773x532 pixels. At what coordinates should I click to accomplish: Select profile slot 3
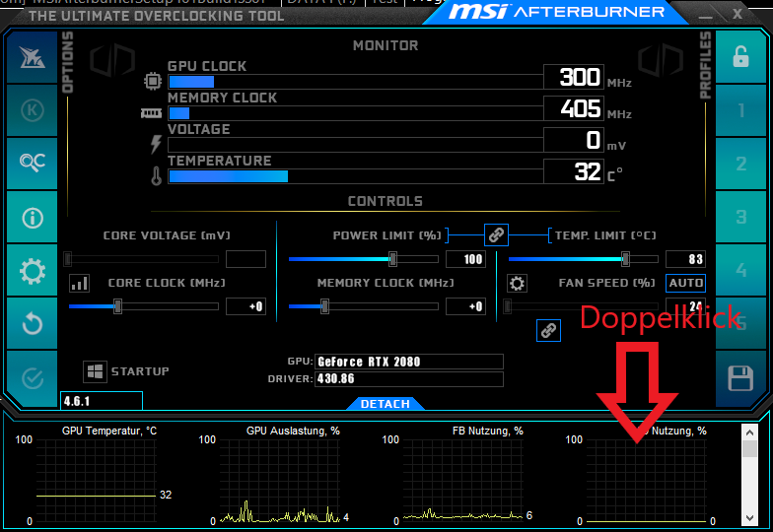tap(740, 217)
